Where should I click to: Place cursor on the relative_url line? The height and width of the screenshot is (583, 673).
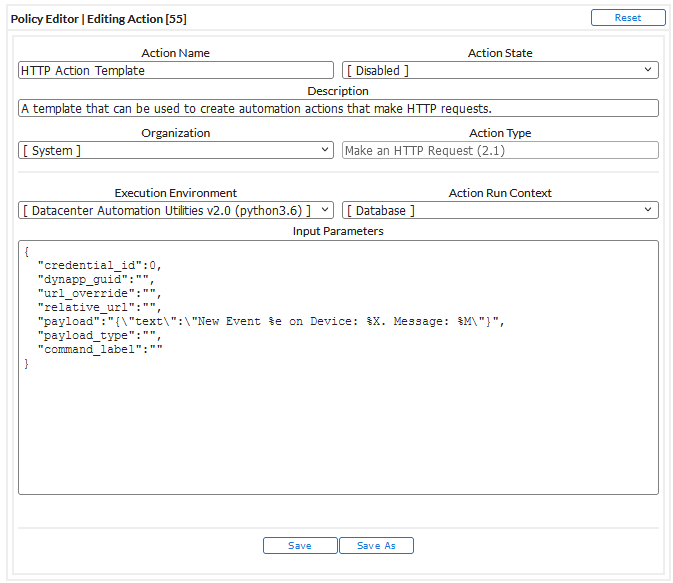(99, 308)
